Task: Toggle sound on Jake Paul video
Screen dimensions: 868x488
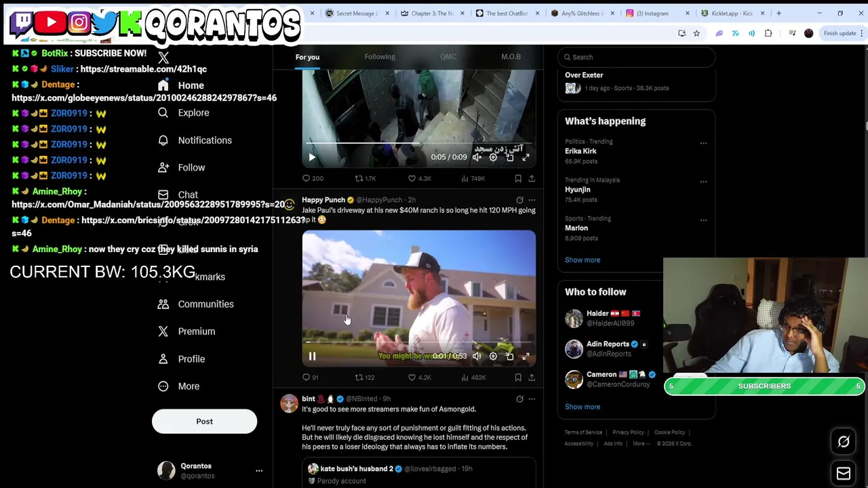Action: 477,357
